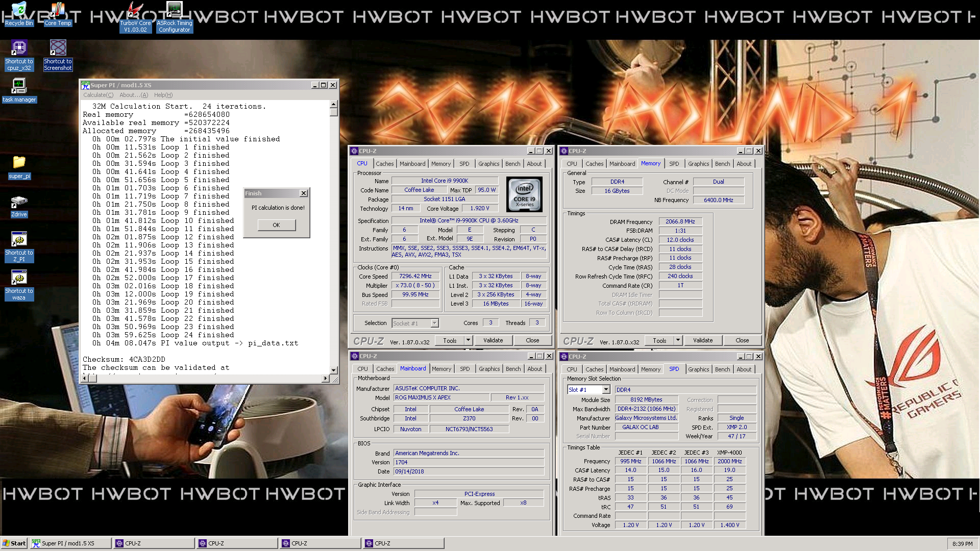Open the About menu in Super PI
The height and width of the screenshot is (551, 980).
coord(134,95)
